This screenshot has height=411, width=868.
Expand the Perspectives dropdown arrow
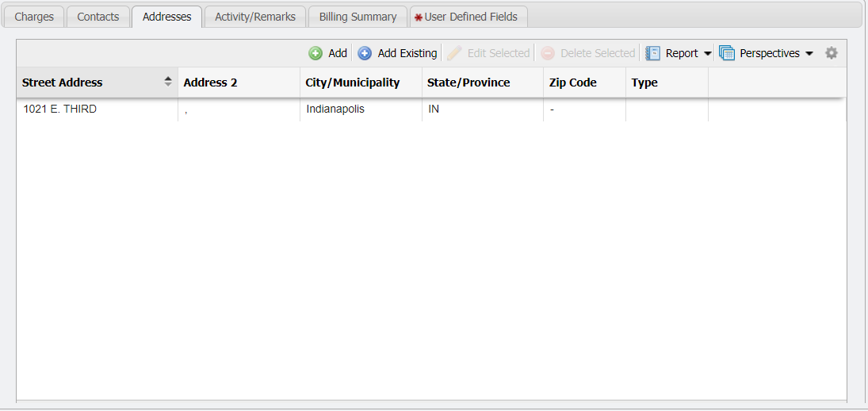[x=809, y=54]
